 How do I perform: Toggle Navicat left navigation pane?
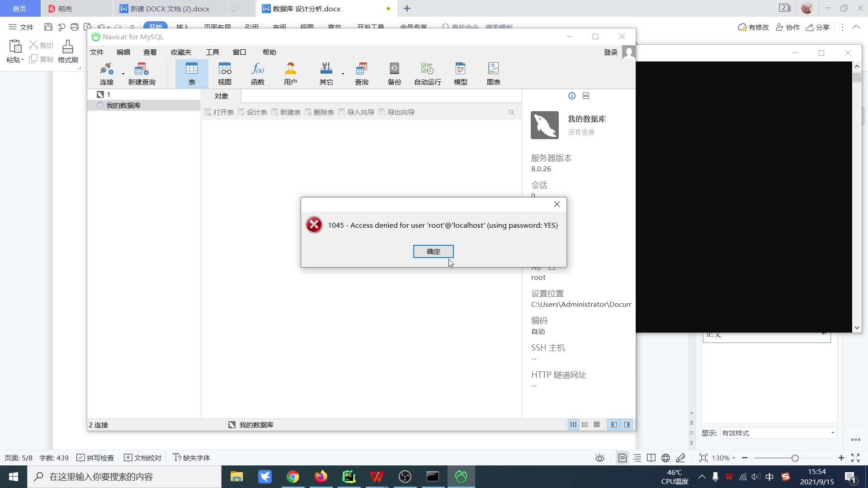click(x=613, y=425)
